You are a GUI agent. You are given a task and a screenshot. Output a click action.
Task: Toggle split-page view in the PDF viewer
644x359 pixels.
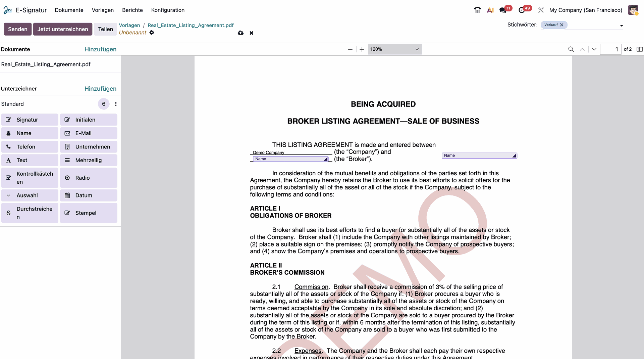(x=639, y=49)
